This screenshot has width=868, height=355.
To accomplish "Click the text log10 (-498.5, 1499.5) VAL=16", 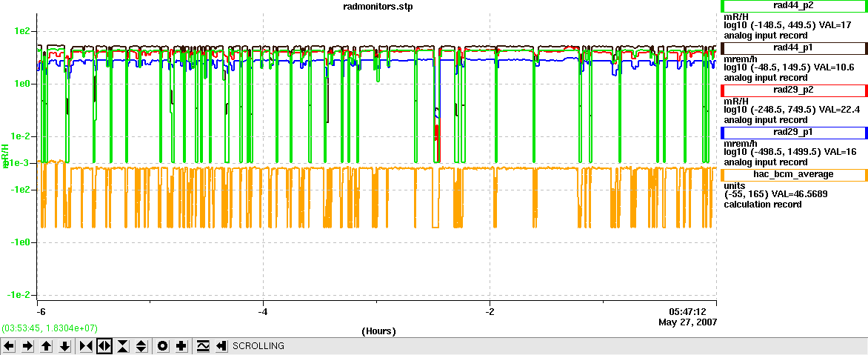I will click(790, 151).
